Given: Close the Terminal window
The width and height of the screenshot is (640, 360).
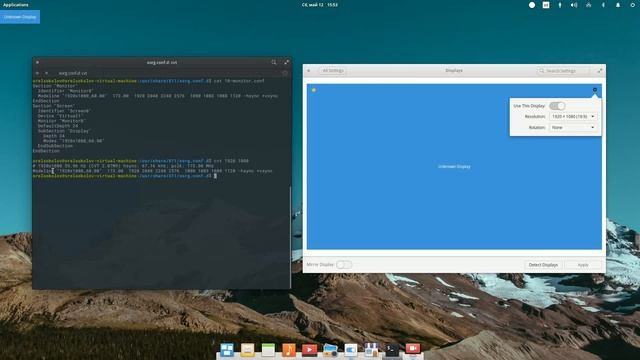Looking at the screenshot, I should point(37,62).
